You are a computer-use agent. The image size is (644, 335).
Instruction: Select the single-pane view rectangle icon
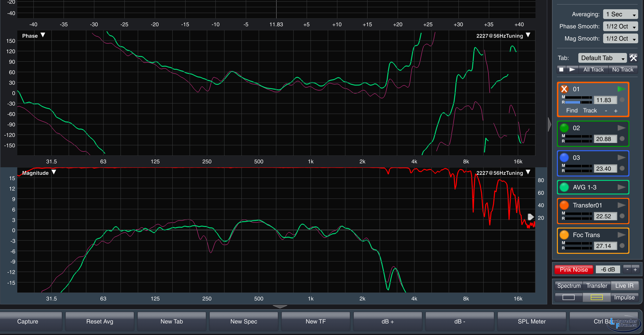pos(569,297)
